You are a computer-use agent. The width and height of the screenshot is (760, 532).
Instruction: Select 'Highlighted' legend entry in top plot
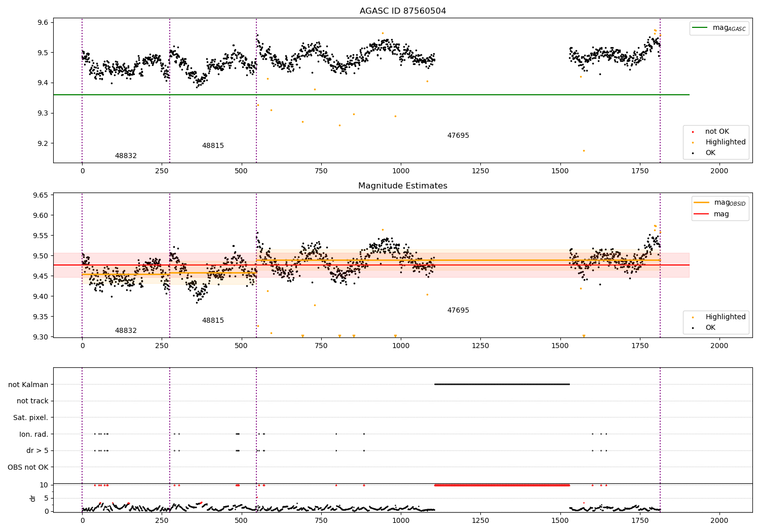point(719,142)
